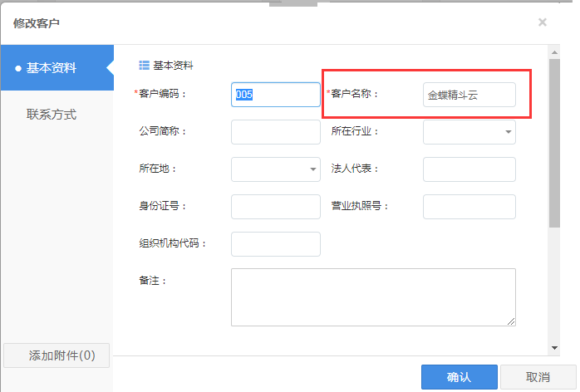
Task: Open the 联系方式 tab
Action: (x=52, y=114)
